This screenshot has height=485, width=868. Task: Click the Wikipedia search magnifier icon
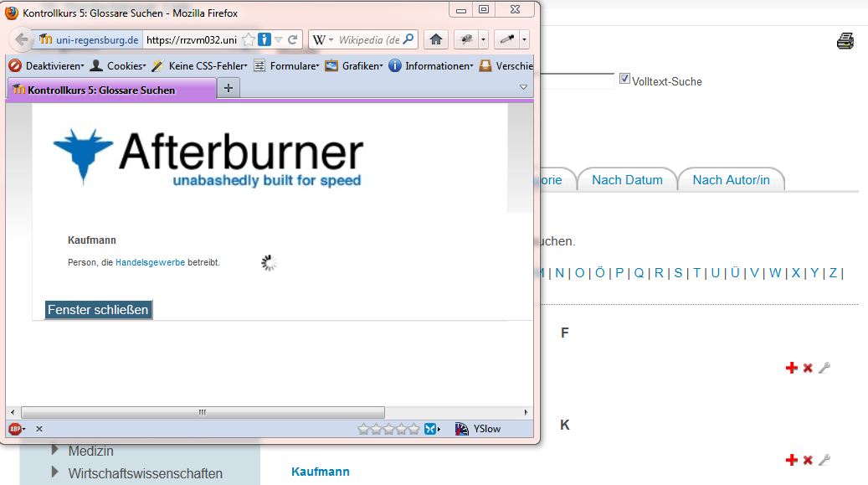(x=408, y=39)
